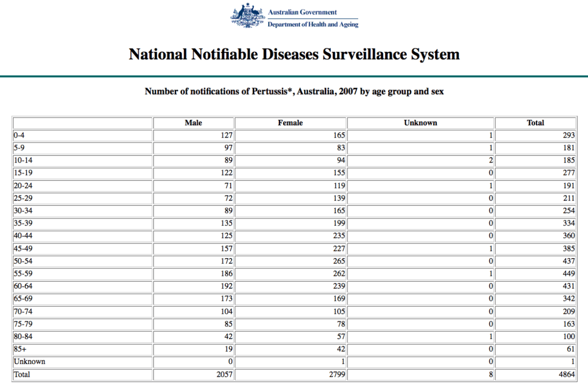Click the Unknown age group row label
The image size is (588, 389).
point(29,362)
